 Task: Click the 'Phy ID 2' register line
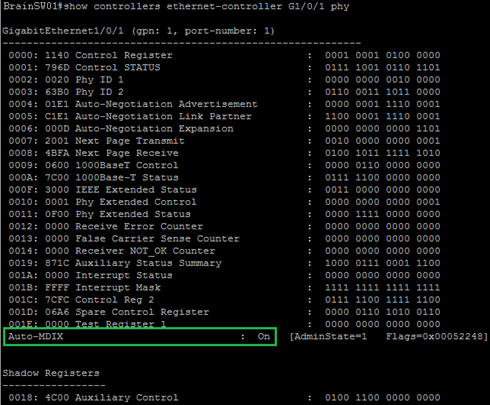(x=224, y=92)
